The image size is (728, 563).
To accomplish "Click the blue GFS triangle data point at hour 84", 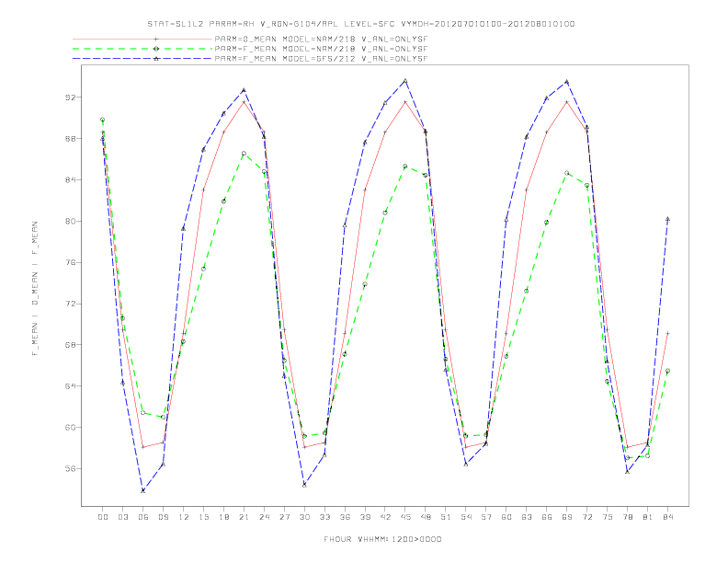I will (x=667, y=219).
